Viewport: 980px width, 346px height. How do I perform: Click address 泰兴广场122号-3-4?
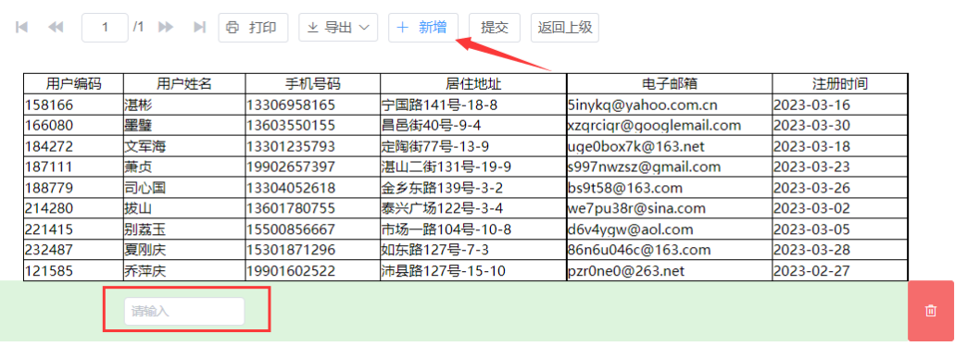(x=473, y=208)
